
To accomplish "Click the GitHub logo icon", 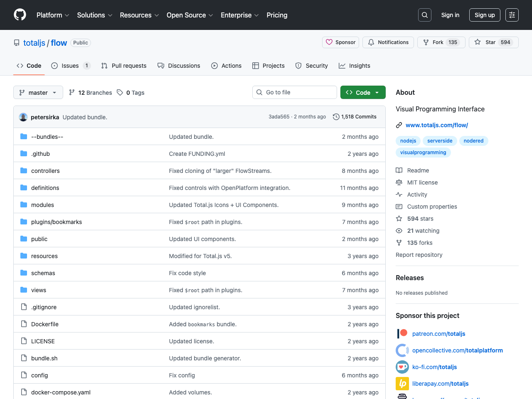I will [x=20, y=15].
